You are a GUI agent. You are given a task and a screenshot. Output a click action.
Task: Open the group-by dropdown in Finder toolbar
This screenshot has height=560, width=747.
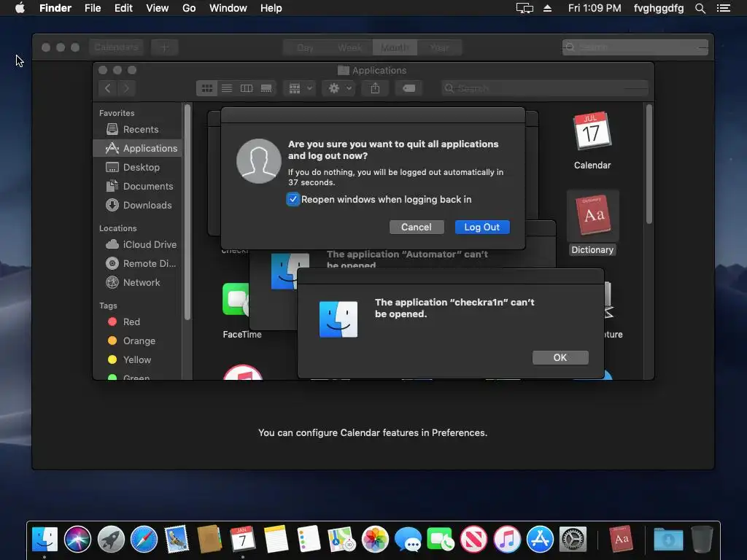click(300, 88)
